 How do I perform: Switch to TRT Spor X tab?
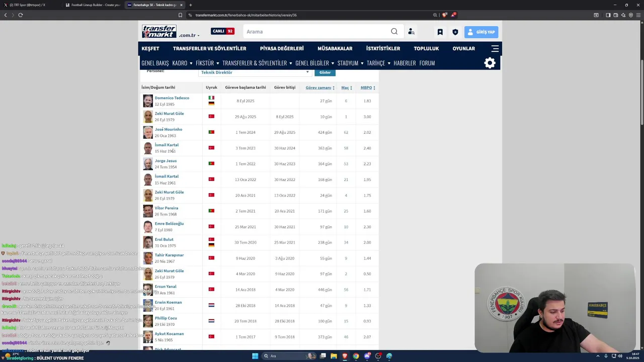coord(30,5)
